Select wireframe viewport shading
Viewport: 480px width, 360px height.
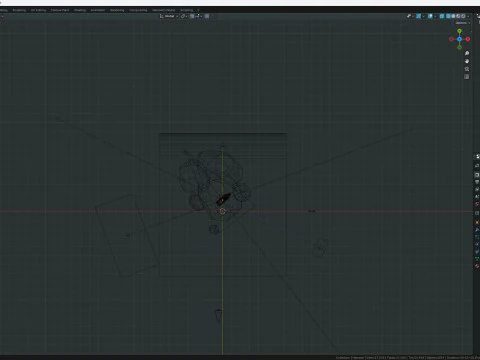tap(448, 16)
